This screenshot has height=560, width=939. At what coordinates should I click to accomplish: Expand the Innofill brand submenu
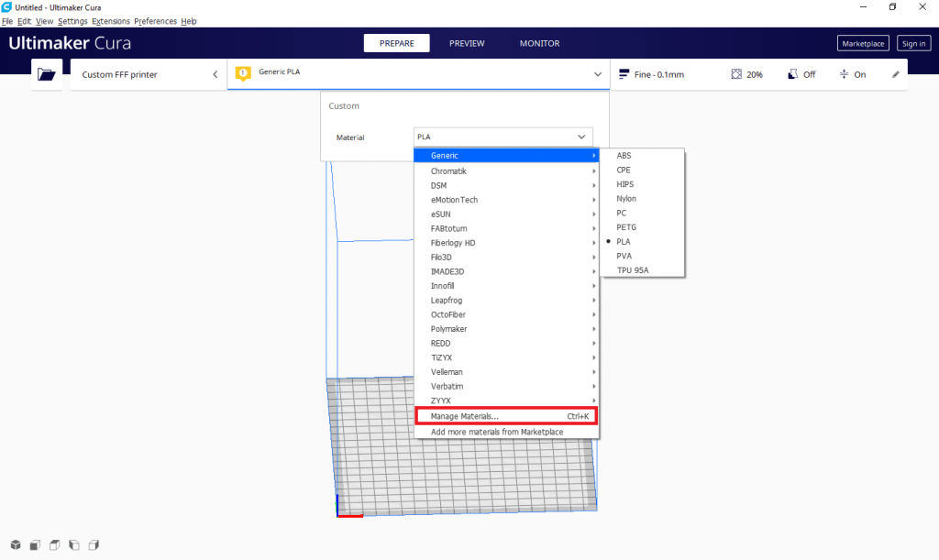click(506, 286)
